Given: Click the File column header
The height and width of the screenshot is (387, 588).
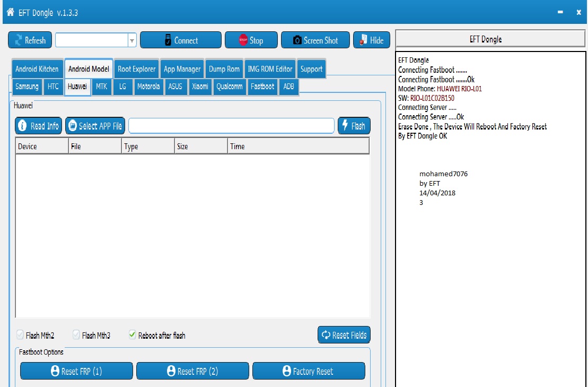Looking at the screenshot, I should click(95, 147).
